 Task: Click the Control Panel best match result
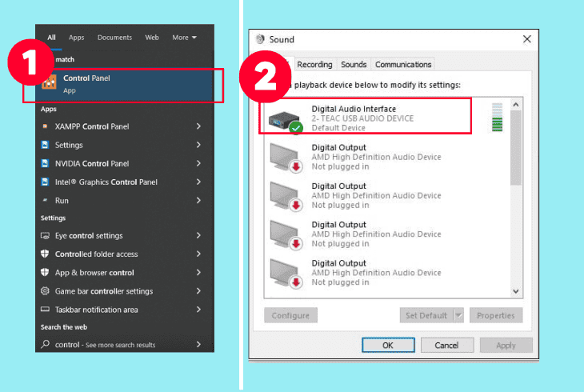tap(123, 86)
